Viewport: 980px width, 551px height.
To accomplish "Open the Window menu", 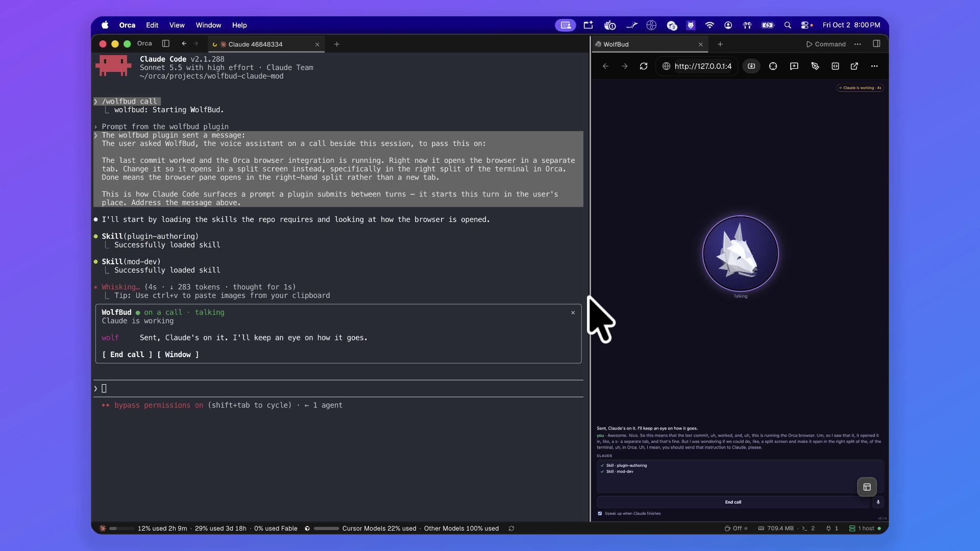I will click(x=208, y=25).
